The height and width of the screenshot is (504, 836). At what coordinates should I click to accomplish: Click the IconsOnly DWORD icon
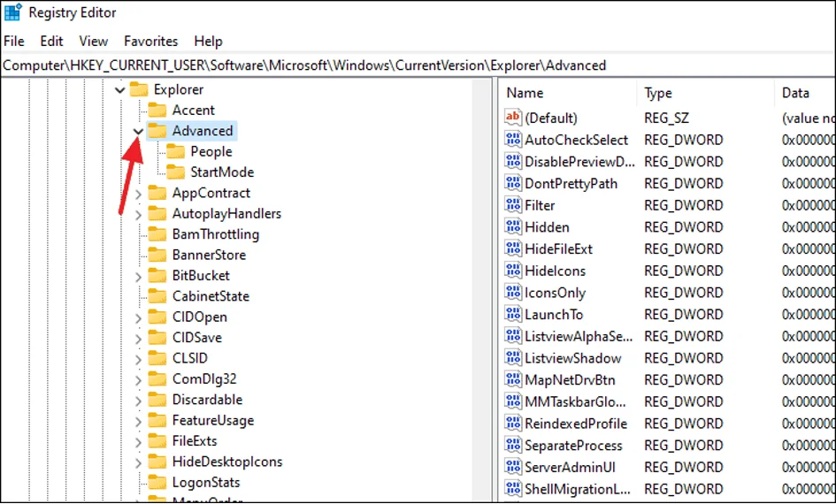click(x=513, y=292)
